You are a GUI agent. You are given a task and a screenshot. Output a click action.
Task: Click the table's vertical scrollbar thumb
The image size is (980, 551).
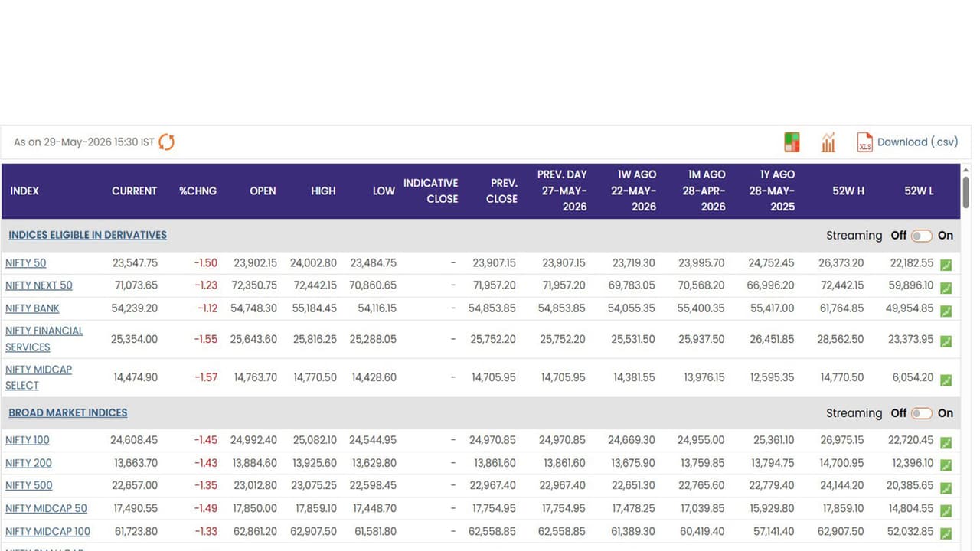tap(966, 191)
